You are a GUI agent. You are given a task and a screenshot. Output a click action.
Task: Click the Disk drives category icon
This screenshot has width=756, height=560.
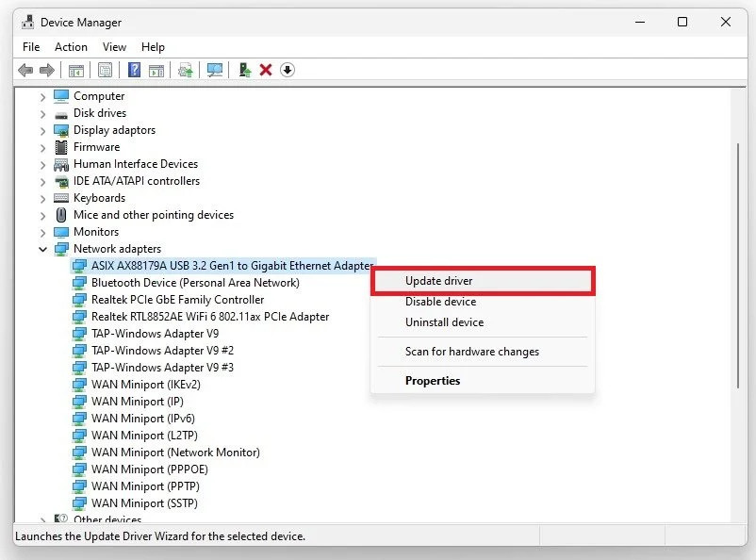pyautogui.click(x=61, y=114)
